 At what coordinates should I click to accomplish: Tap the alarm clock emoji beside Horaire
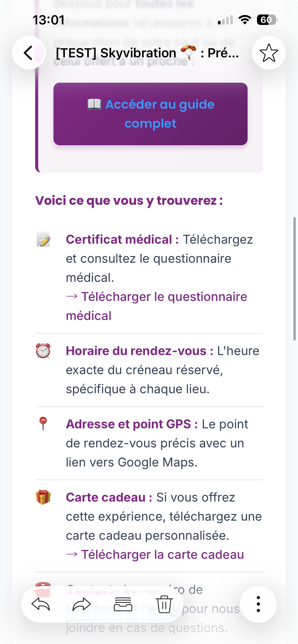(x=43, y=351)
